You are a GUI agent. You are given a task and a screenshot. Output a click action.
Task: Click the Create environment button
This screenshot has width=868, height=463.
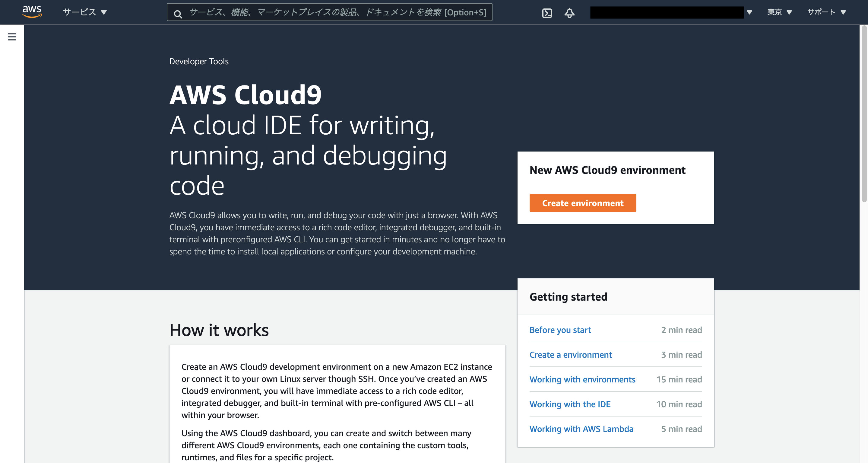tap(583, 203)
